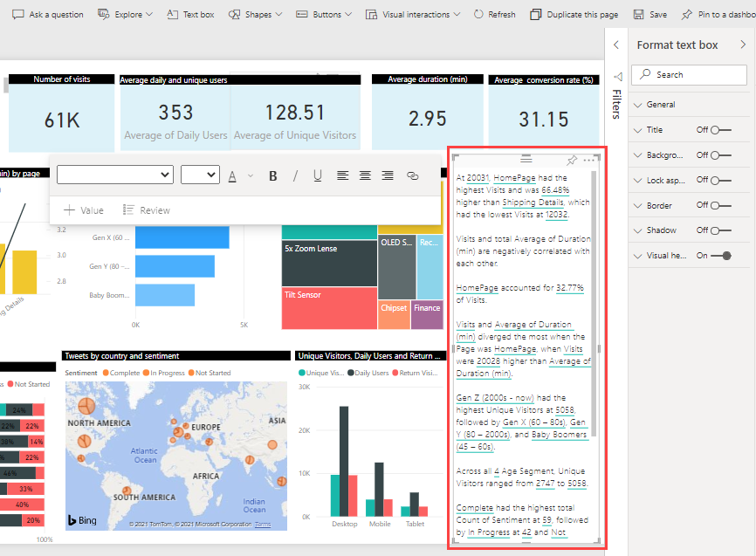Insert a hyperlink

coord(413,175)
